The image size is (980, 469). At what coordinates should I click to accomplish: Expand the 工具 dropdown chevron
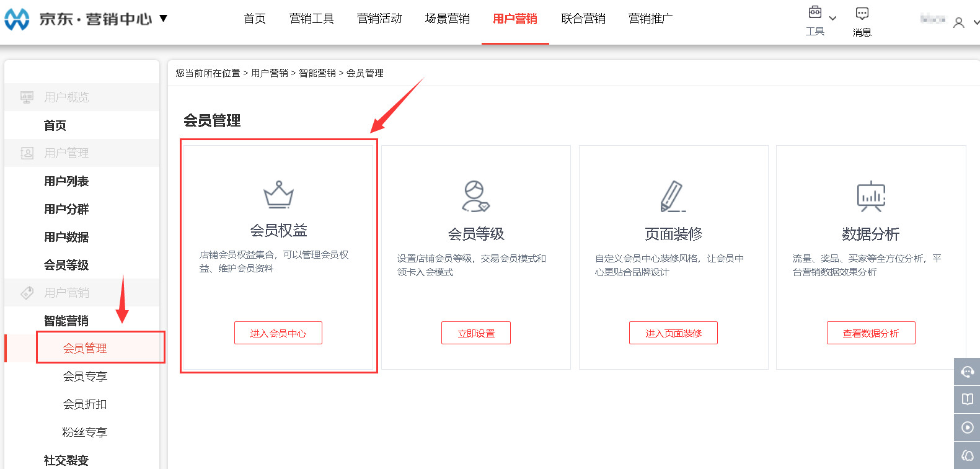832,19
